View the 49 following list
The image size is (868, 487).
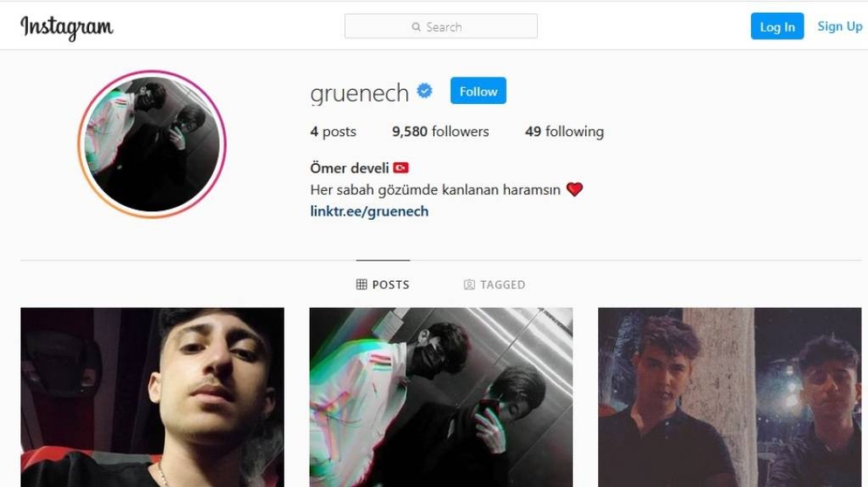(565, 132)
